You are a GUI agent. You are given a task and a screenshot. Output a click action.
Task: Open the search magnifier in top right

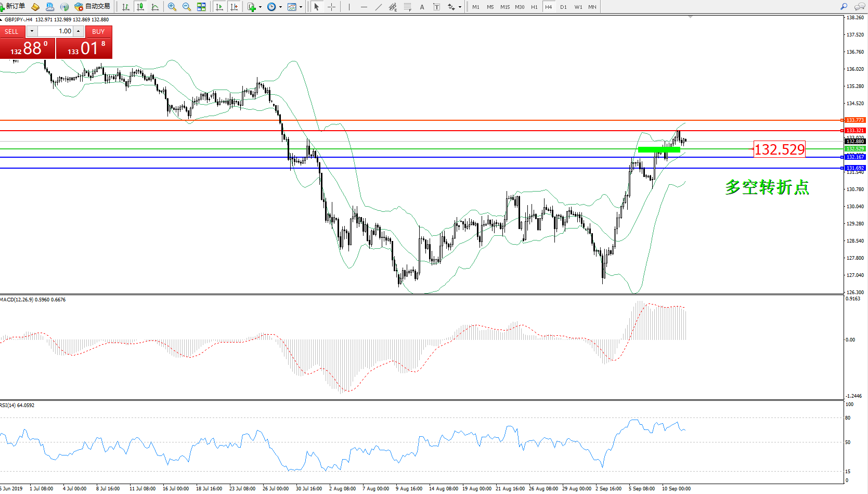pyautogui.click(x=844, y=7)
